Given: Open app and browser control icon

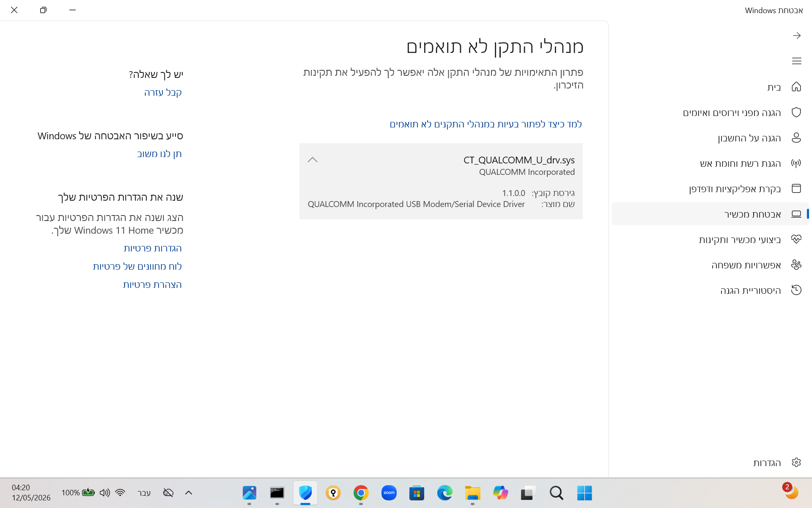Looking at the screenshot, I should pyautogui.click(x=796, y=188).
